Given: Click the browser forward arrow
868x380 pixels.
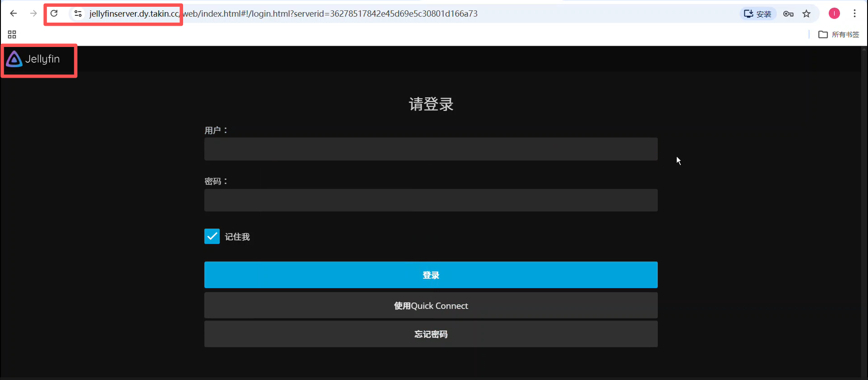Looking at the screenshot, I should (33, 14).
